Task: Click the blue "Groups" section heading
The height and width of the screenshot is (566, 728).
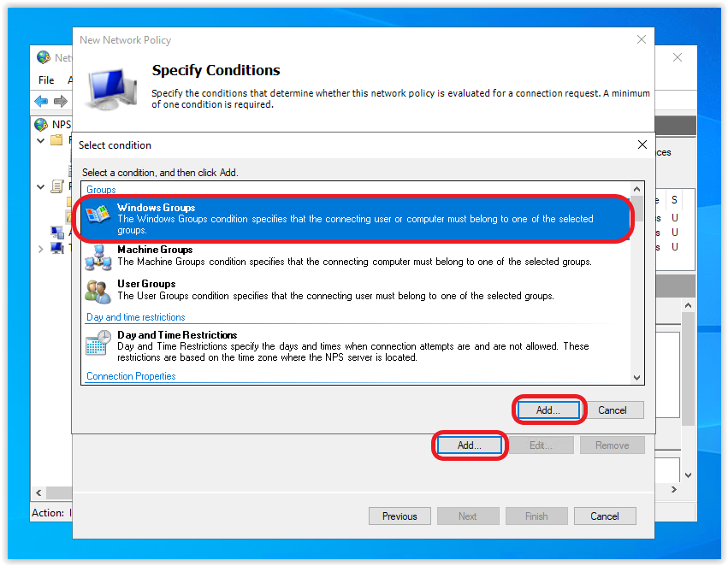Action: pos(101,190)
